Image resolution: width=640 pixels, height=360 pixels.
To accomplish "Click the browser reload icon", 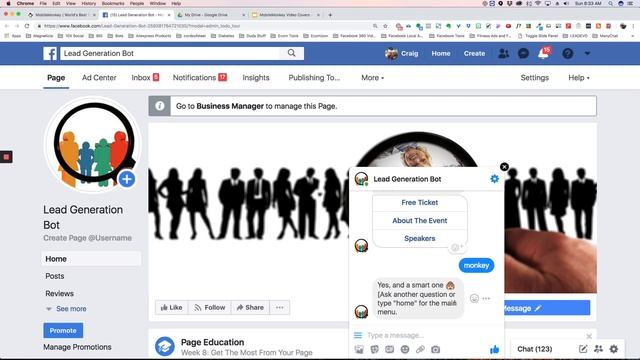I will (x=27, y=26).
